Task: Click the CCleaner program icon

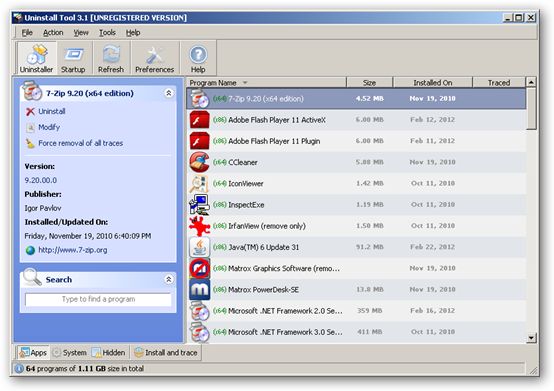Action: pyautogui.click(x=200, y=162)
